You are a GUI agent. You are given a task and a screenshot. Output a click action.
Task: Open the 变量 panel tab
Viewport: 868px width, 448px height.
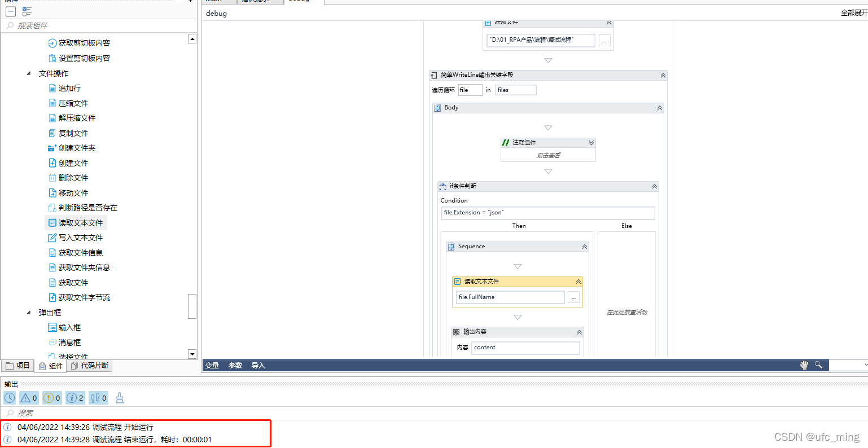tap(212, 366)
